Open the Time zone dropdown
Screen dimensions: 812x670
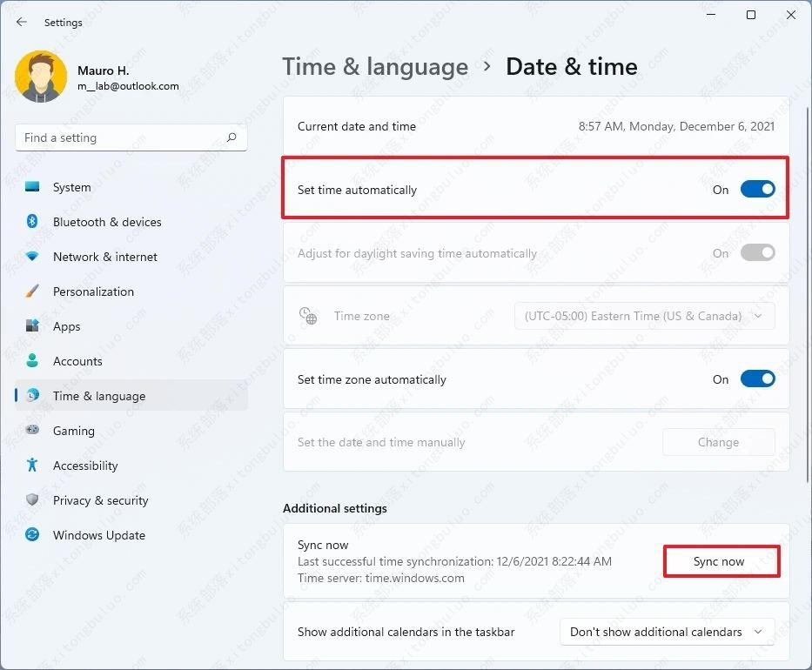coord(644,317)
